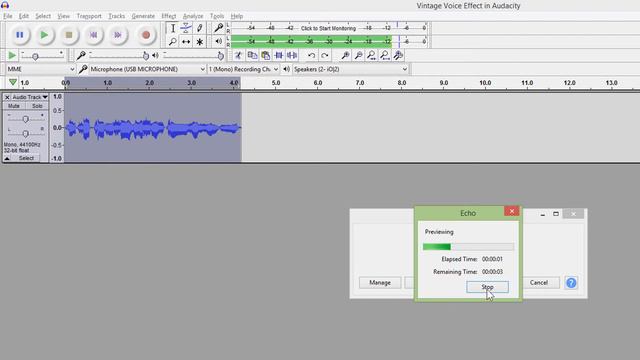
Task: Click Fit Project to Width icon
Action: (384, 55)
